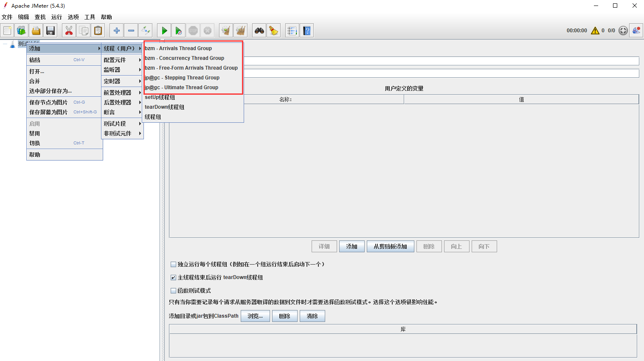Click the warning triangle log icon
644x361 pixels.
click(x=595, y=31)
